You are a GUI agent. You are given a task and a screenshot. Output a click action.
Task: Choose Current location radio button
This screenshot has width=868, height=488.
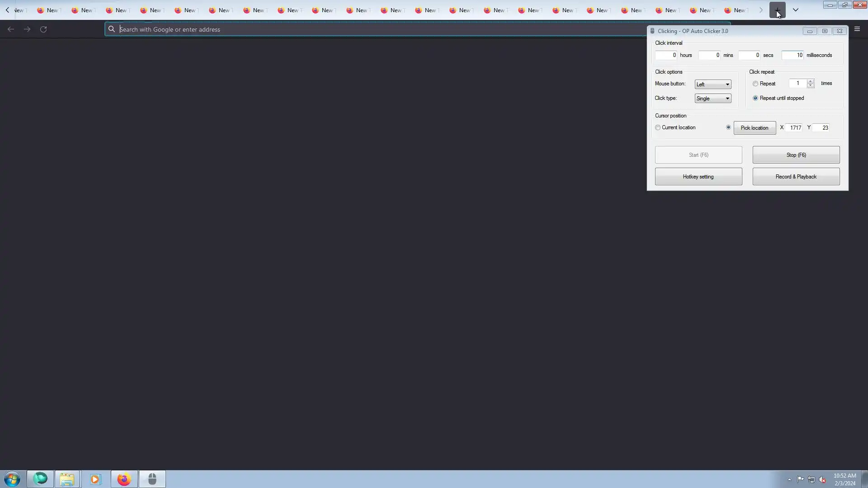point(658,127)
